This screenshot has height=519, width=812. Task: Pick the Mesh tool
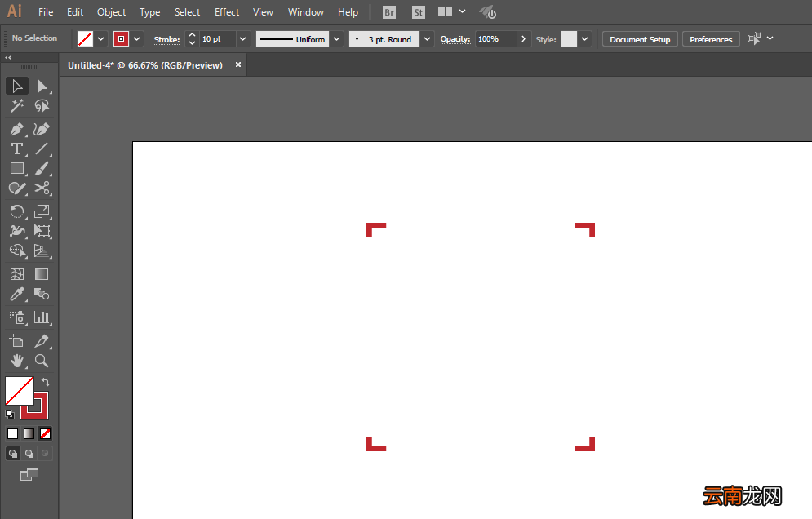pyautogui.click(x=17, y=274)
